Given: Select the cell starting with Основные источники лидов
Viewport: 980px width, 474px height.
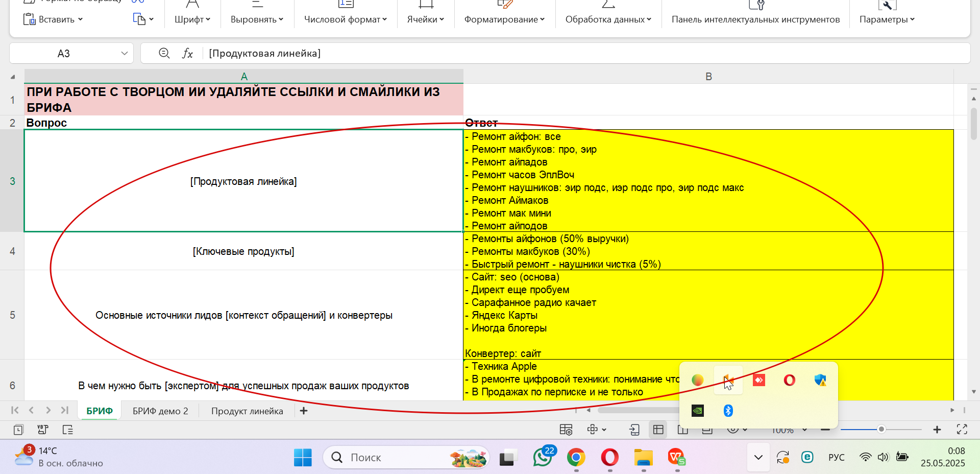Looking at the screenshot, I should click(243, 315).
